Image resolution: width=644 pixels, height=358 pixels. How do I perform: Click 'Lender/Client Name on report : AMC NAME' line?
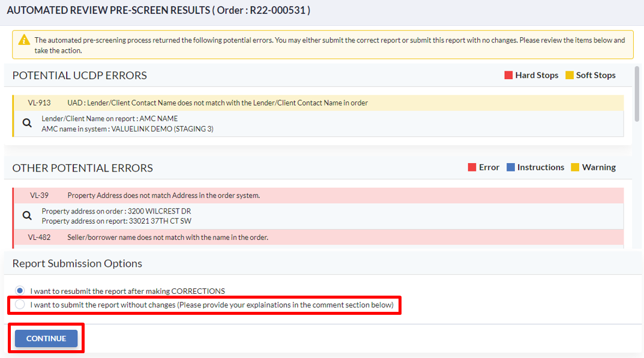point(110,119)
